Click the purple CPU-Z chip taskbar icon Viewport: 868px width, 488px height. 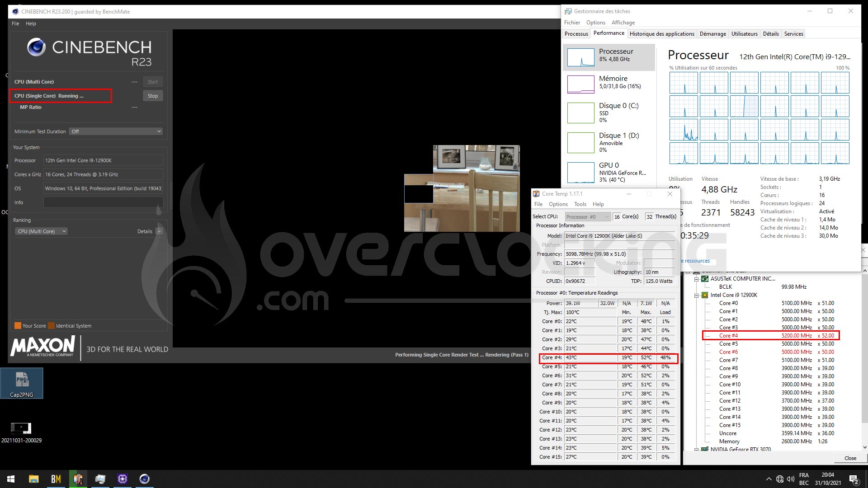coord(123,479)
